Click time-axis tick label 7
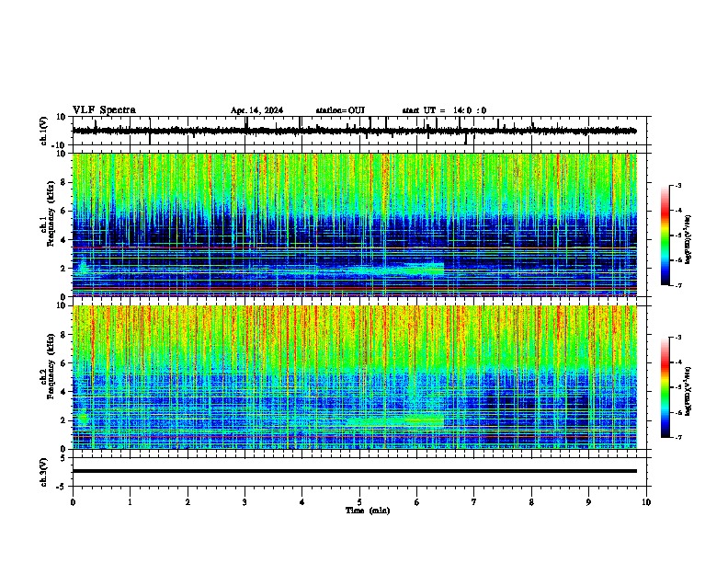 pyautogui.click(x=474, y=502)
